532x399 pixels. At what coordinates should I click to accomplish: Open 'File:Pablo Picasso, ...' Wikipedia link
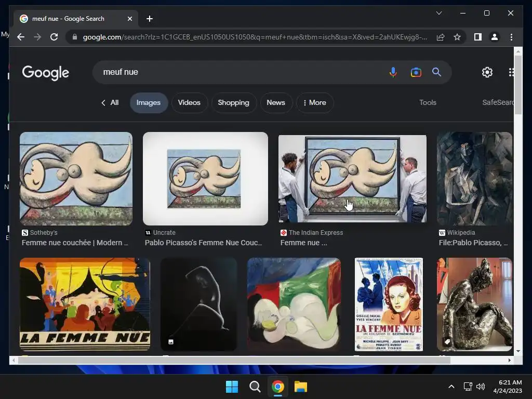pos(473,243)
